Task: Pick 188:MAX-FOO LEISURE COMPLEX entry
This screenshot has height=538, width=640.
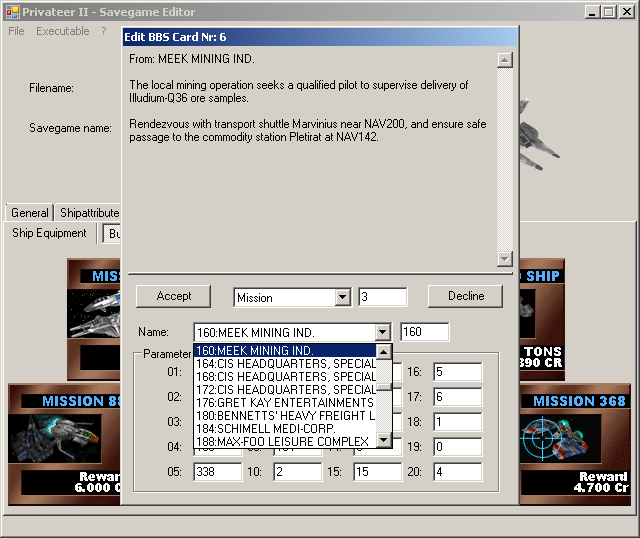Action: point(285,441)
